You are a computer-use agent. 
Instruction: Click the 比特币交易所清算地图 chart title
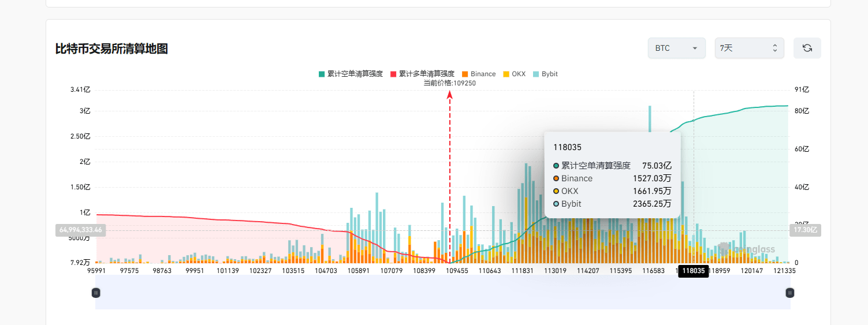111,48
